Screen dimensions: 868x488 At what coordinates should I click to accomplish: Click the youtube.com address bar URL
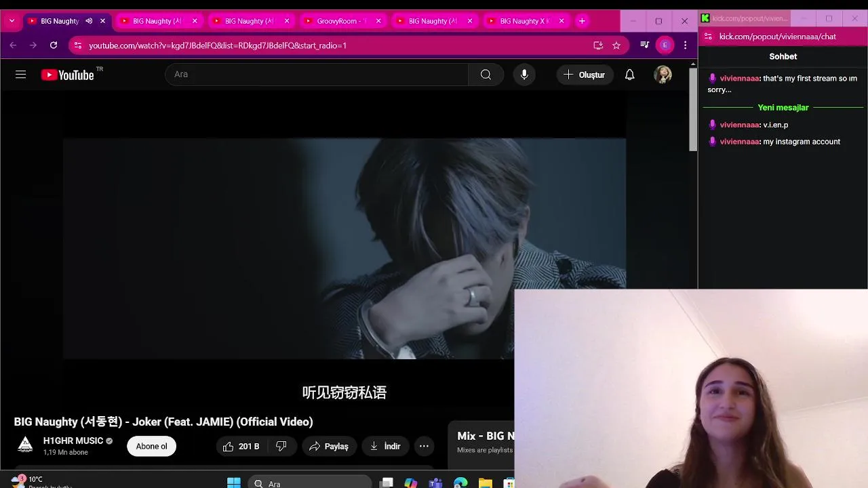(218, 45)
